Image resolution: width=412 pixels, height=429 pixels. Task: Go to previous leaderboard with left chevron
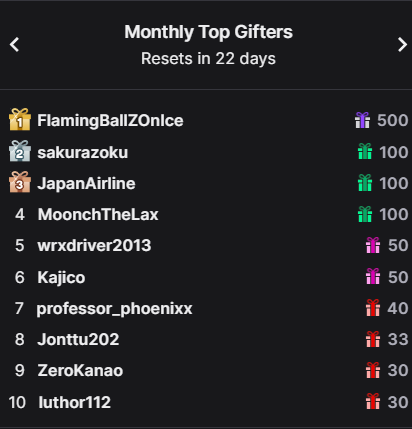pyautogui.click(x=14, y=45)
